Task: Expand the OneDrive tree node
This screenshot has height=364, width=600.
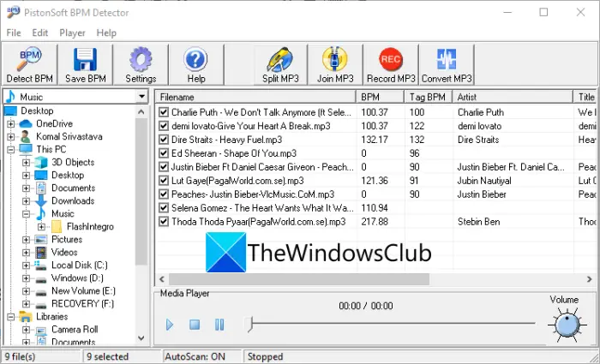Action: [x=10, y=124]
